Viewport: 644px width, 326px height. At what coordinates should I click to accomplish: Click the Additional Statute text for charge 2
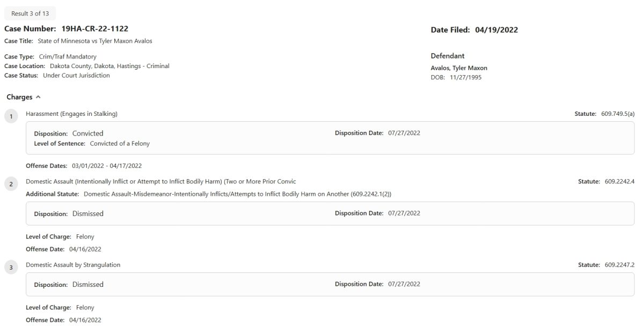pos(237,194)
